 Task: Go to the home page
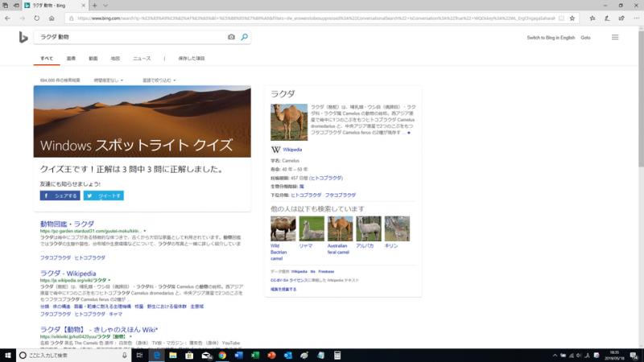click(x=52, y=18)
